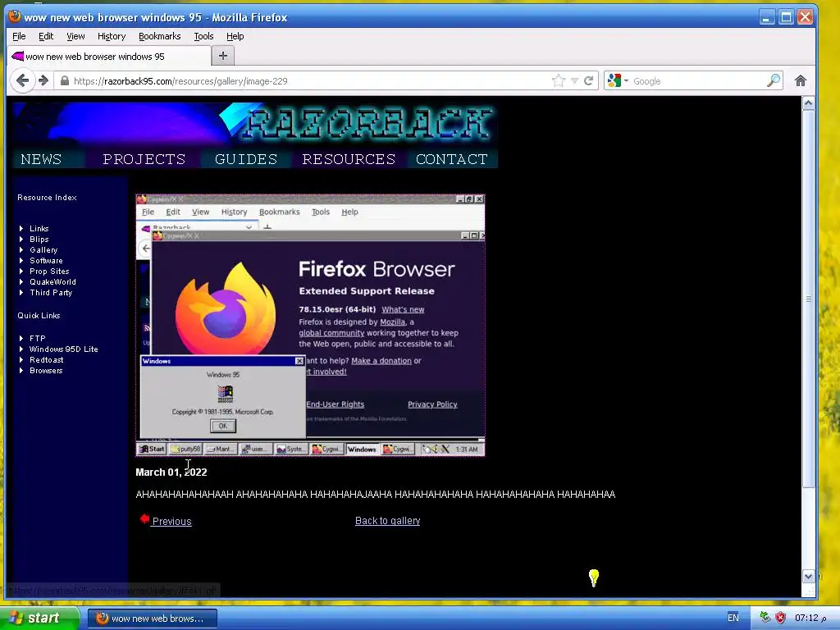
Task: Go to the Previous gallery image link
Action: (171, 521)
